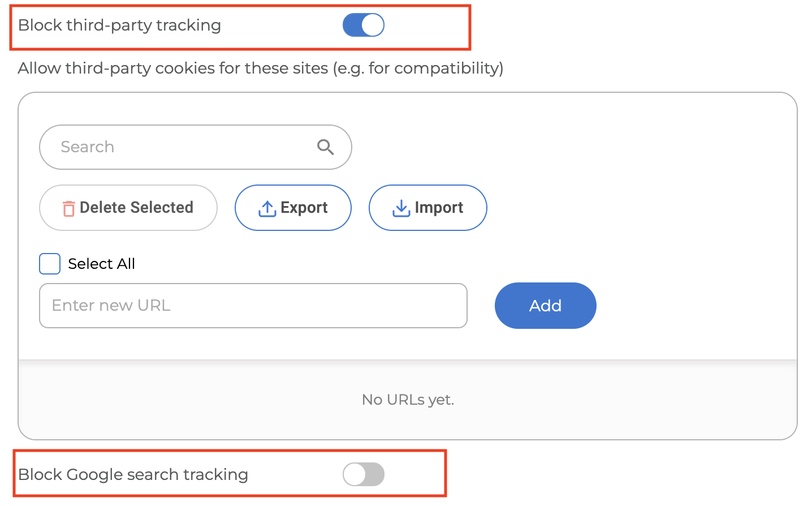The width and height of the screenshot is (812, 506).
Task: Disable the Block third-party tracking switch
Action: click(364, 25)
